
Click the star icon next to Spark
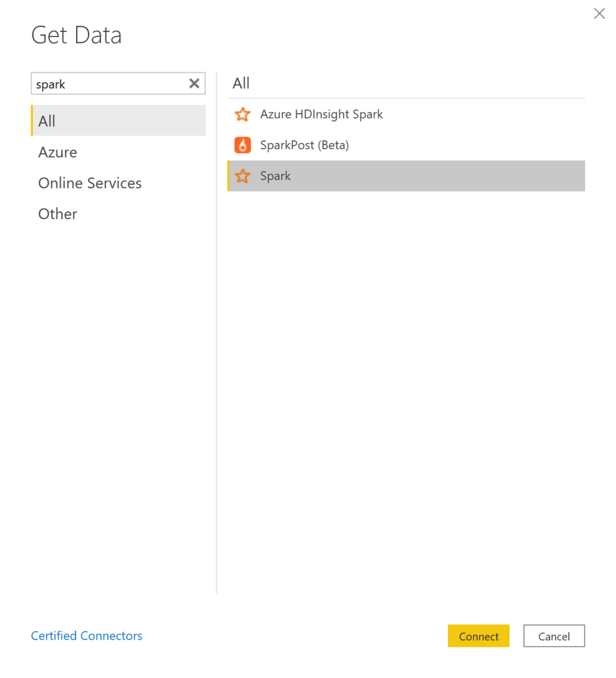[x=242, y=175]
